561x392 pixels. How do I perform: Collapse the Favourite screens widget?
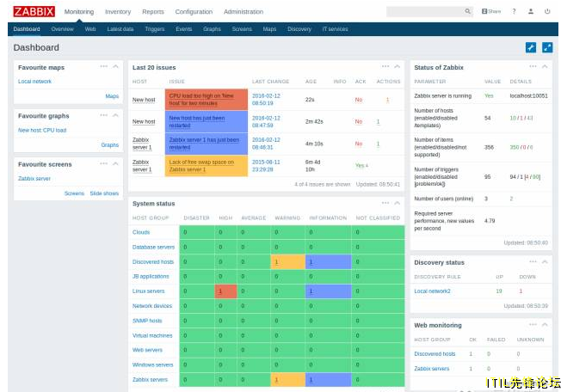pos(115,163)
